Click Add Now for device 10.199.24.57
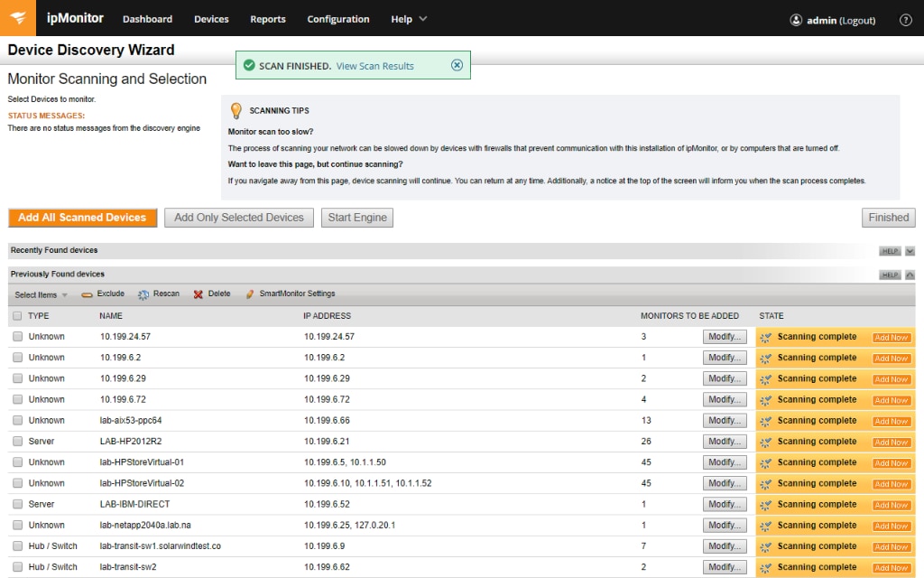The width and height of the screenshot is (924, 578). point(891,337)
